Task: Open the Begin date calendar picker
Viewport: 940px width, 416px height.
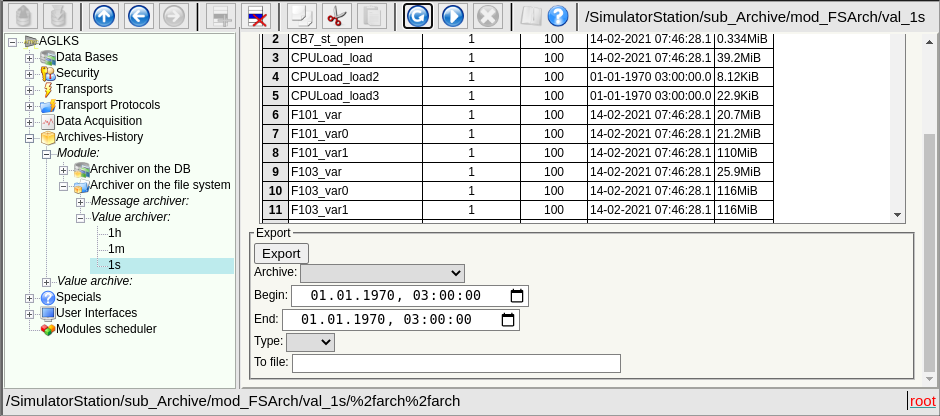Action: click(x=516, y=296)
